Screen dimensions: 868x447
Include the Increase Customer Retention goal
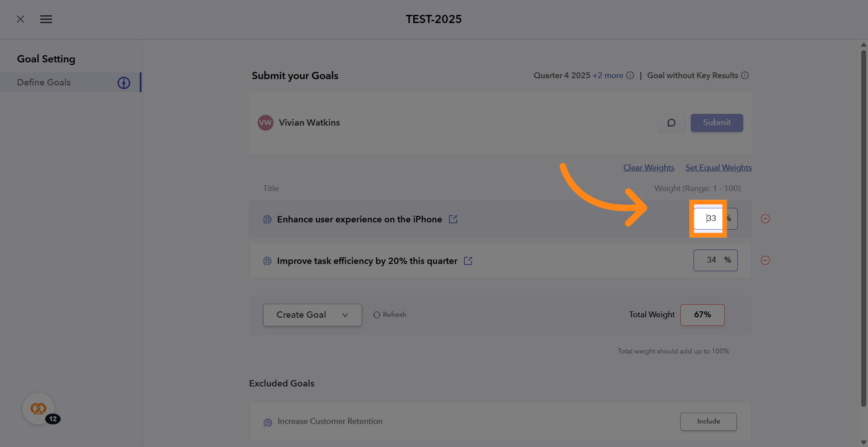[x=708, y=421]
